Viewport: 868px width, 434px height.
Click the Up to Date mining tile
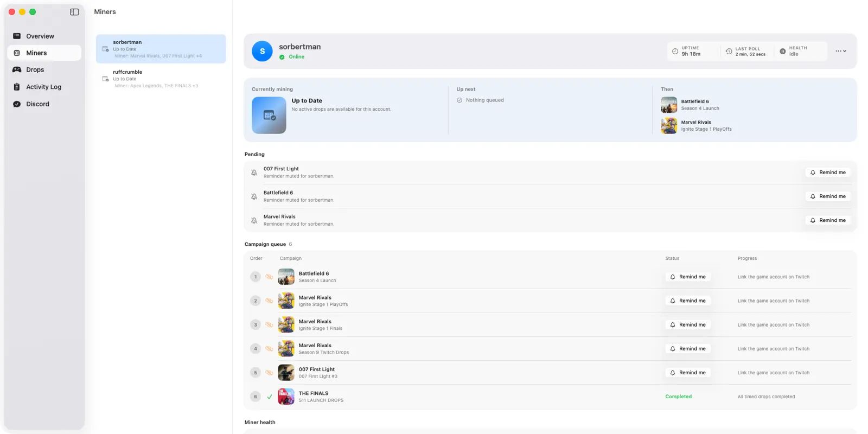tap(269, 115)
